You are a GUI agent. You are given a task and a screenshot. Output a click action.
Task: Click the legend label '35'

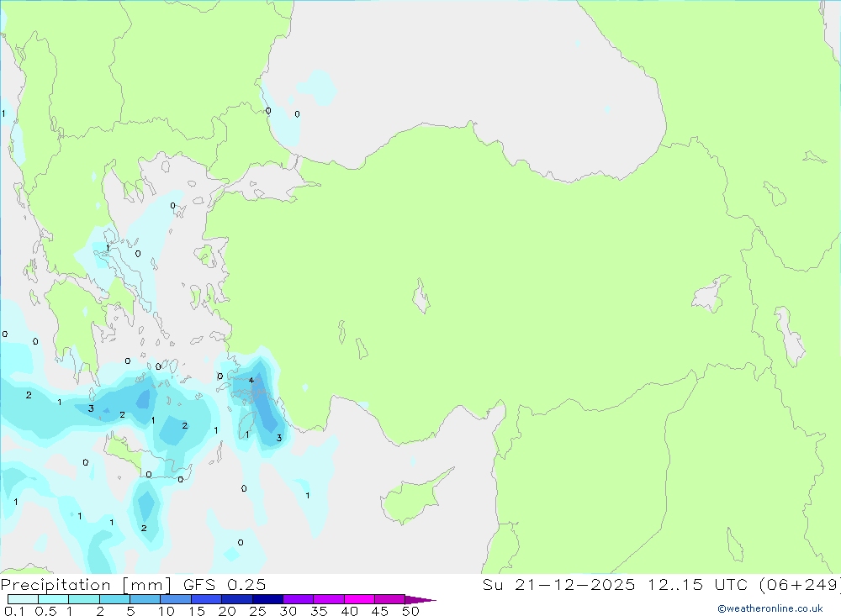pos(319,611)
